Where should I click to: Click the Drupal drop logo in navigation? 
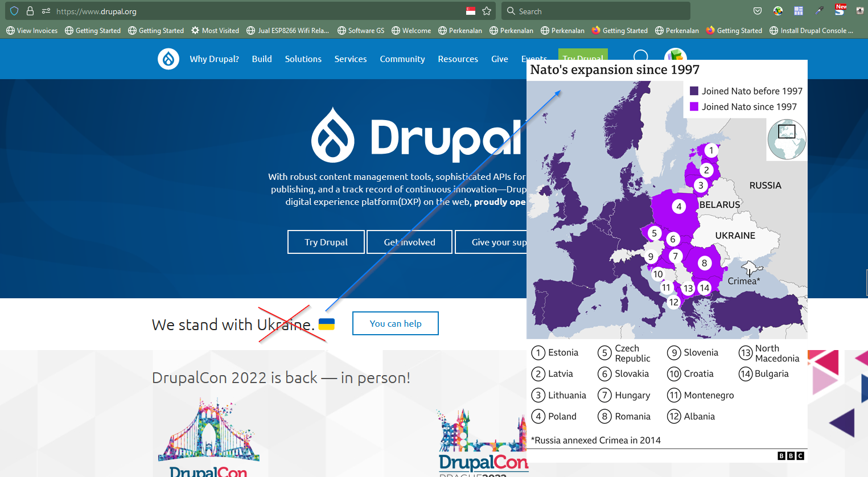pyautogui.click(x=168, y=59)
